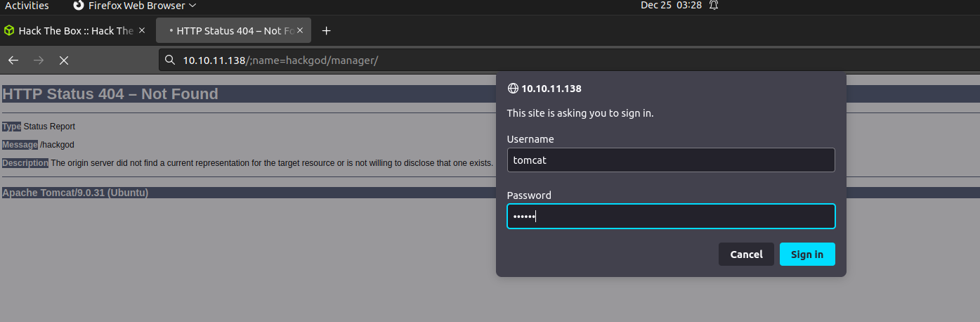Click the globe icon in sign-in dialog
The height and width of the screenshot is (322, 980).
tap(513, 89)
